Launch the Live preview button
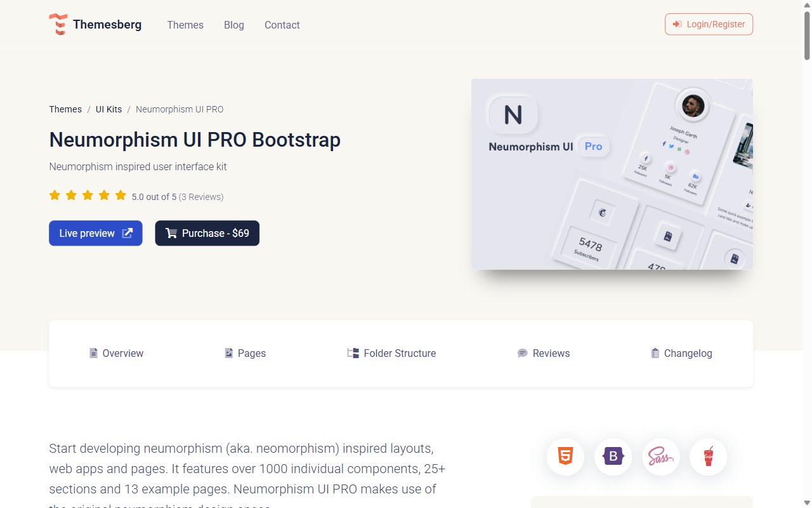The height and width of the screenshot is (508, 812). (96, 233)
